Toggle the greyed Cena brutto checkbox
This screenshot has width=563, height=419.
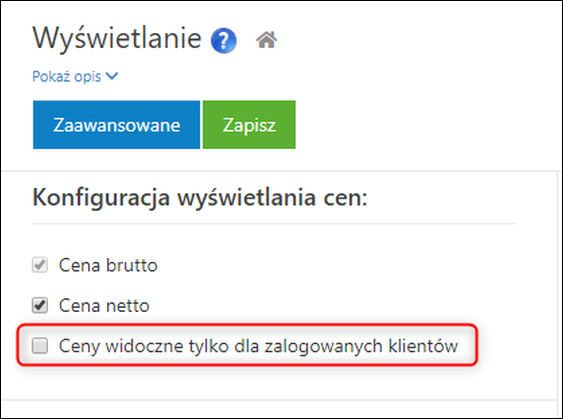(40, 265)
